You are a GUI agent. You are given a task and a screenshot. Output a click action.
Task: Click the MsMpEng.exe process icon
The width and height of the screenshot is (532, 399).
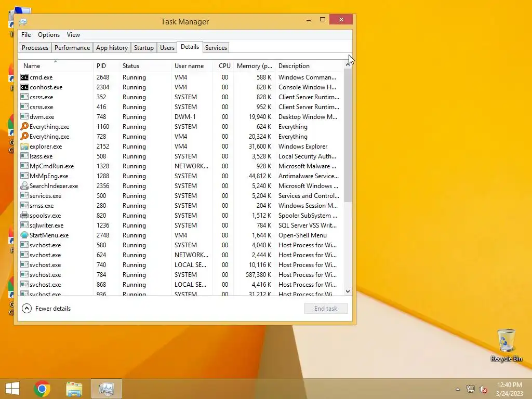(24, 176)
